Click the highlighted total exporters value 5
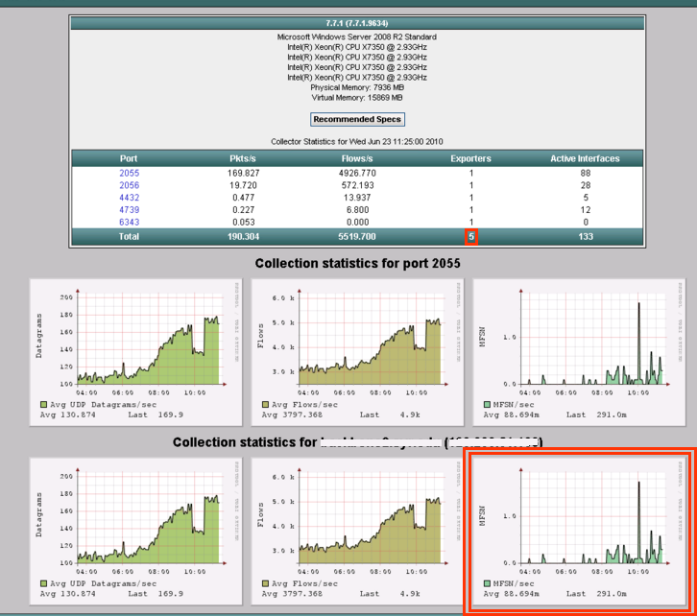Image resolution: width=697 pixels, height=616 pixels. [x=471, y=237]
